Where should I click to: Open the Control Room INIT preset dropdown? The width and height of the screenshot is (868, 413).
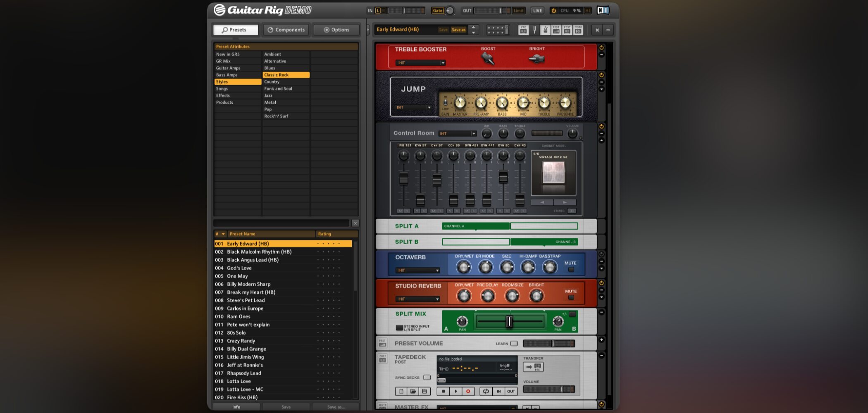tap(458, 134)
